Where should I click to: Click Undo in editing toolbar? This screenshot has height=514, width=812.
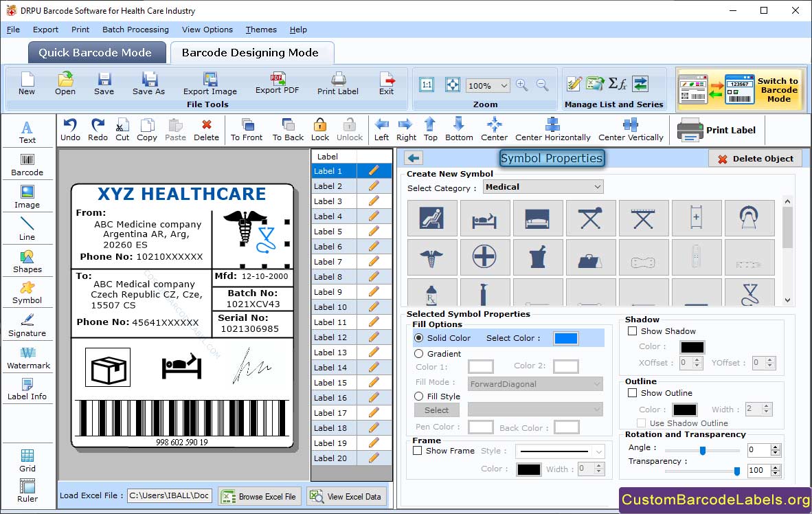click(x=70, y=130)
